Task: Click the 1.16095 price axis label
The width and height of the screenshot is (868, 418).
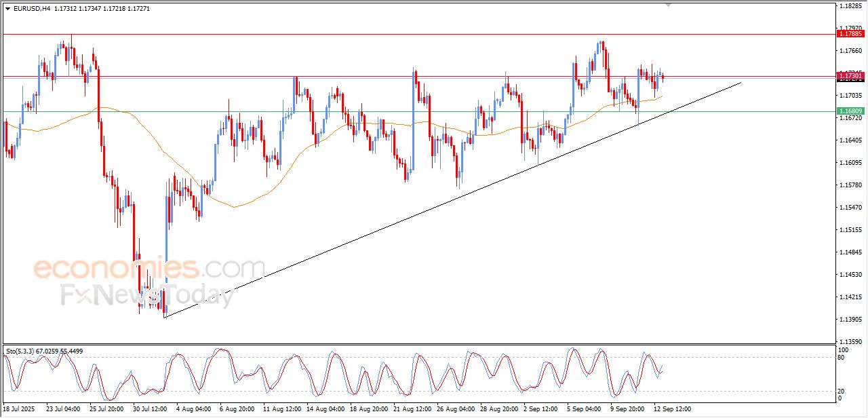Action: (x=850, y=163)
